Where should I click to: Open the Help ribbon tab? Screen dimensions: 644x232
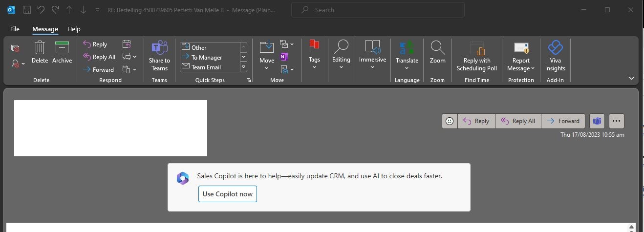74,29
